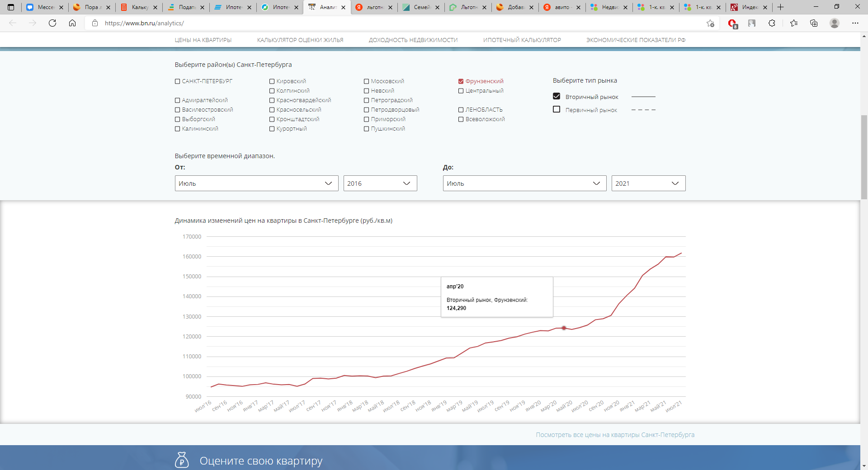Click the апр'20 data point on chart
The image size is (868, 470).
click(564, 328)
